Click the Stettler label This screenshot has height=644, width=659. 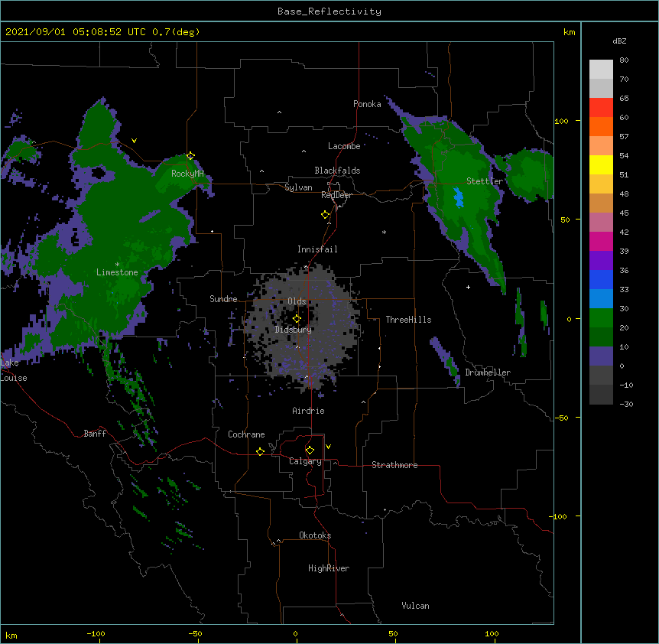tap(485, 181)
